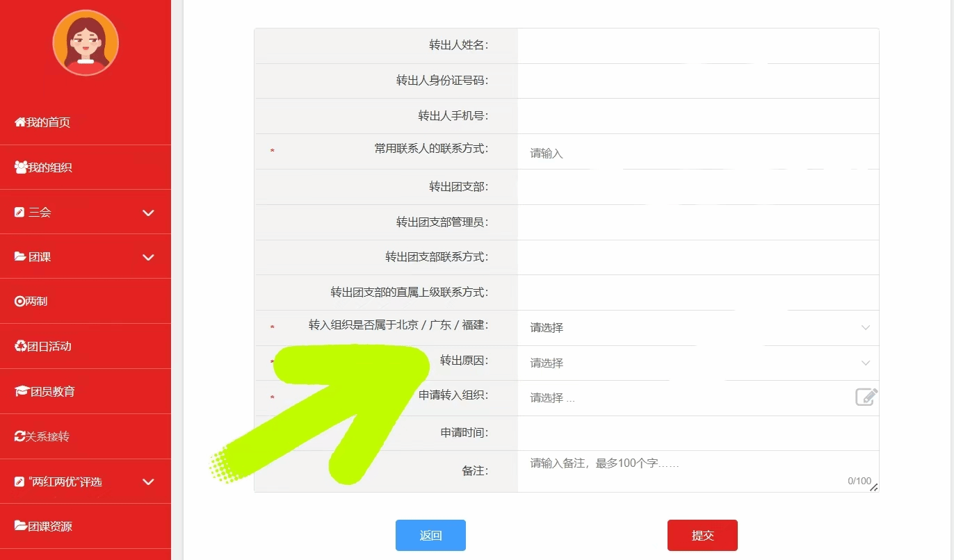Click the graduation cap icon beside 团员教育
Image resolution: width=954 pixels, height=560 pixels.
pos(22,391)
